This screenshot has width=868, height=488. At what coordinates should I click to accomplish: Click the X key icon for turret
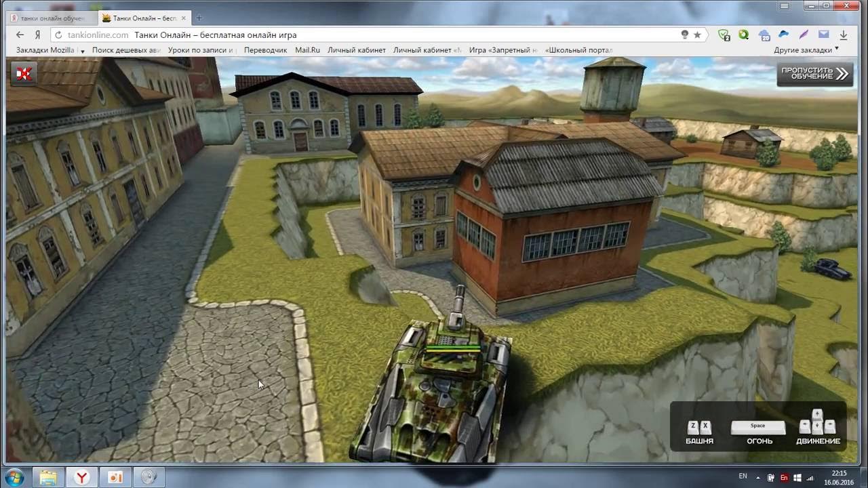[705, 427]
